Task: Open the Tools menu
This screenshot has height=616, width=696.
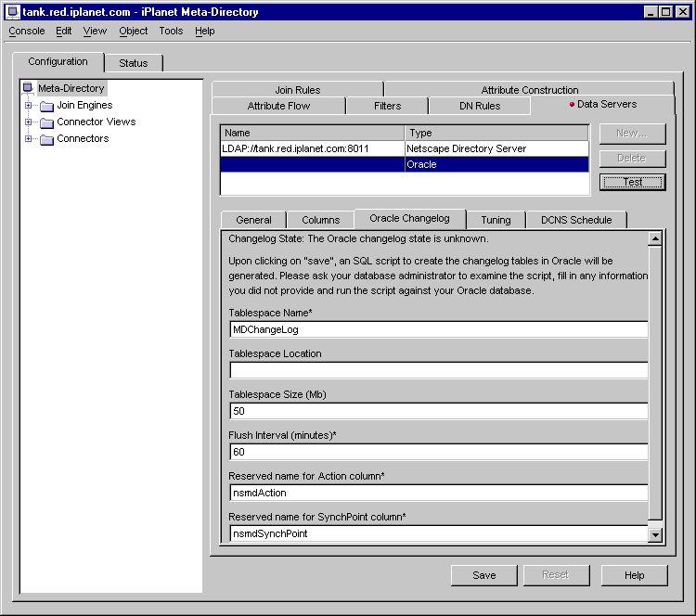Action: [x=171, y=31]
